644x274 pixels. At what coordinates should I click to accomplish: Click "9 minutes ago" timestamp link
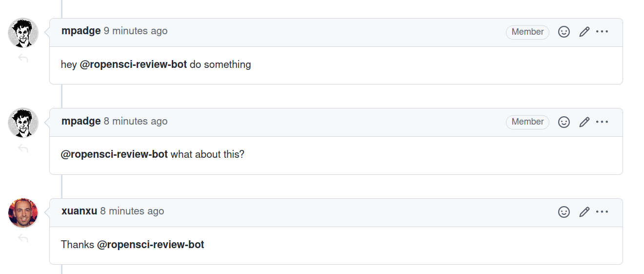click(136, 31)
